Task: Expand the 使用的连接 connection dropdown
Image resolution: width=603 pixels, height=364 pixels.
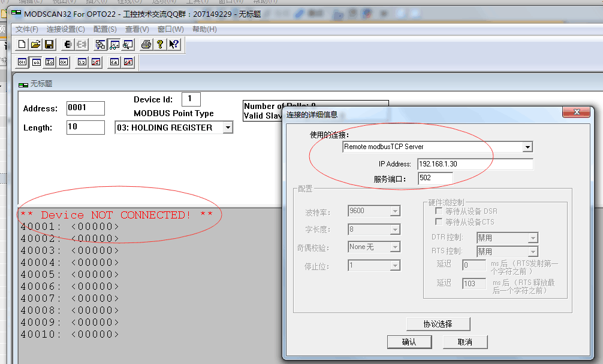Action: pos(527,147)
